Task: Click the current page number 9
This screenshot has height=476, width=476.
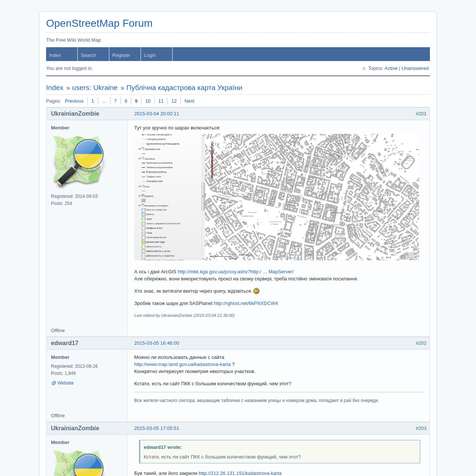Action: click(136, 101)
